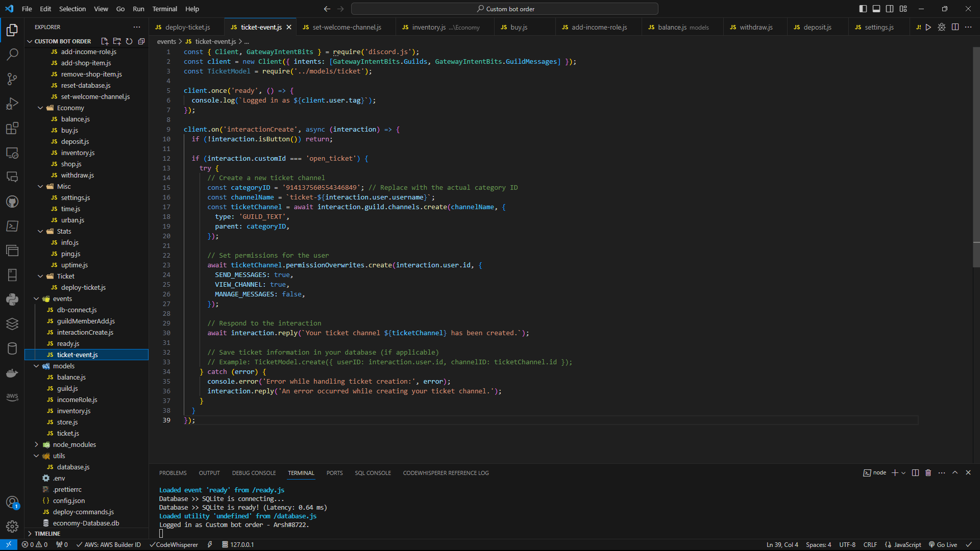The image size is (980, 551).
Task: Go back in navigation history
Action: point(327,9)
